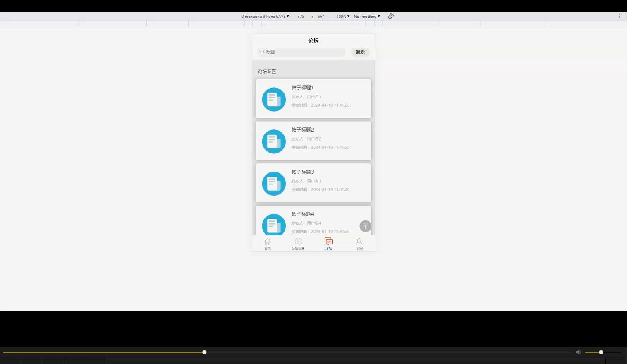Open the post 帖子标题2
The width and height of the screenshot is (627, 364).
click(313, 141)
